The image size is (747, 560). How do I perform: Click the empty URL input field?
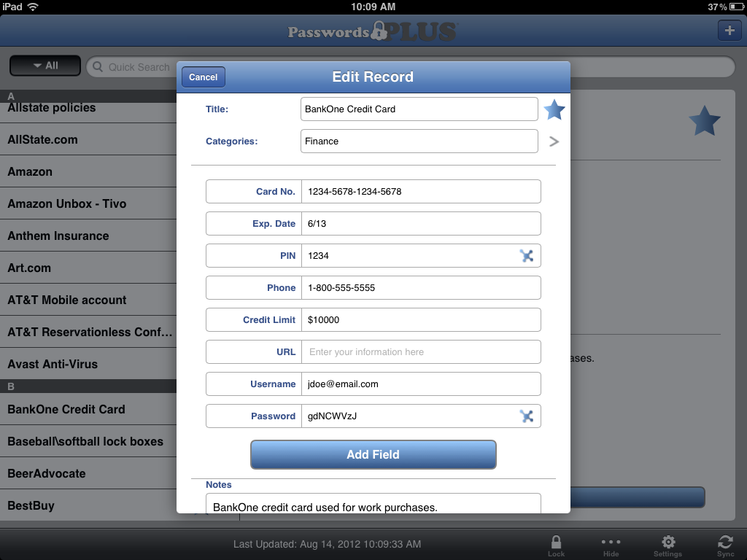coord(420,352)
